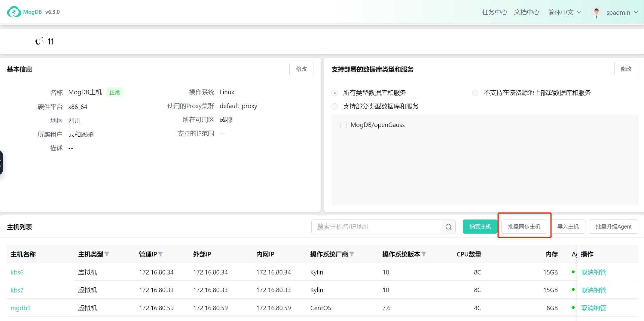
Task: Click 取消纳管 for kbs6
Action: [594, 272]
